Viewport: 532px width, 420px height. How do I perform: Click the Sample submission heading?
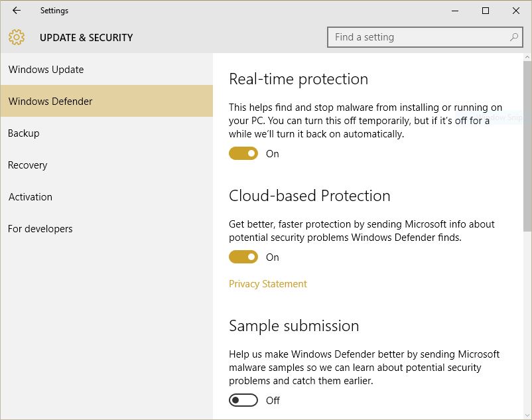pos(293,326)
